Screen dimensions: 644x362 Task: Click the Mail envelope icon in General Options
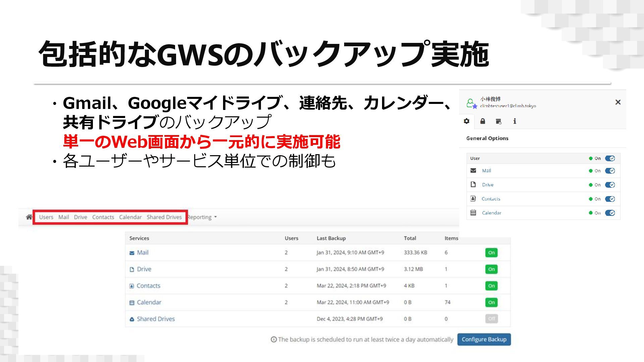point(473,171)
